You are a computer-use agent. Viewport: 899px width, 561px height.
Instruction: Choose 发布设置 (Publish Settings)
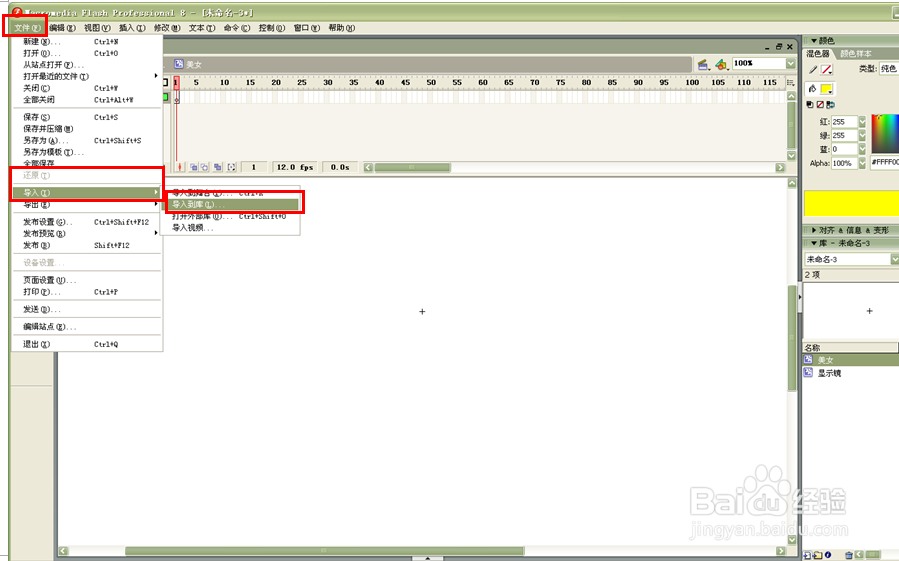coord(87,222)
